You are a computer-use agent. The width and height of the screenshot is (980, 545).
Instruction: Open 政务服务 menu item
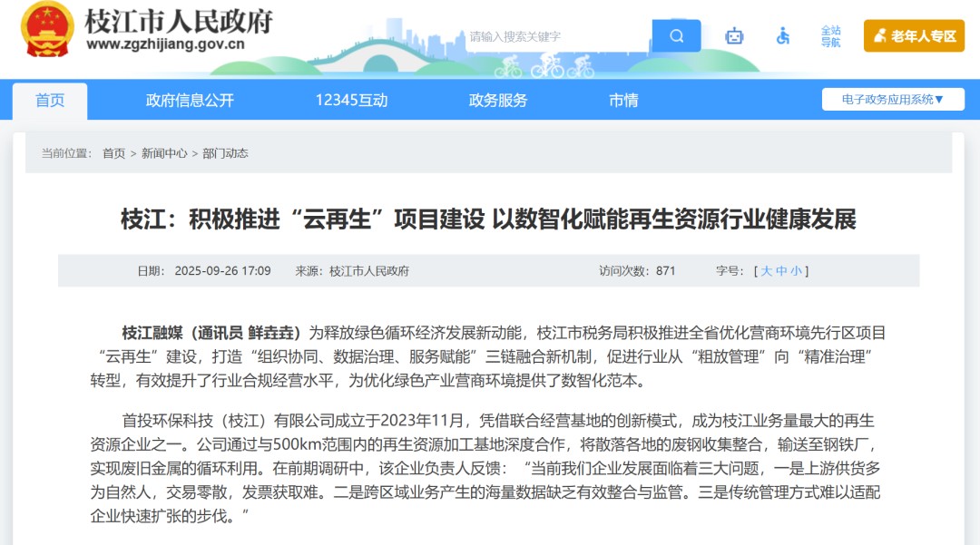point(498,101)
